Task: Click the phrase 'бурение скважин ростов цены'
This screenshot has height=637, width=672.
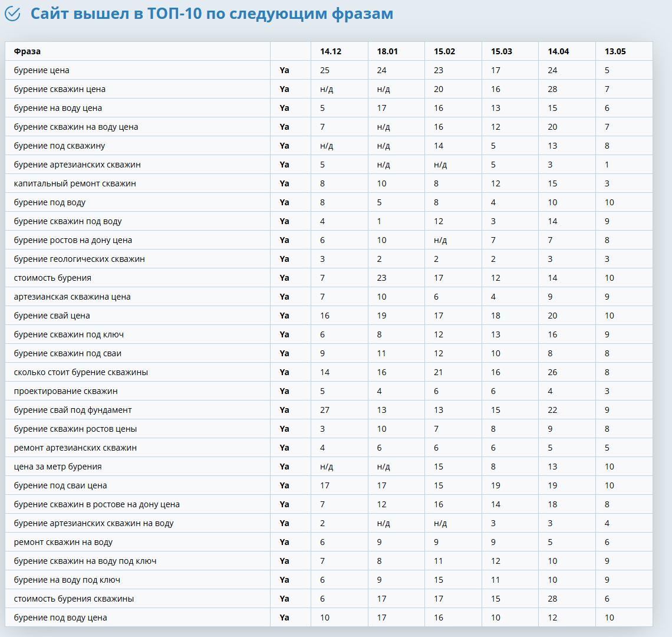Action: tap(75, 429)
